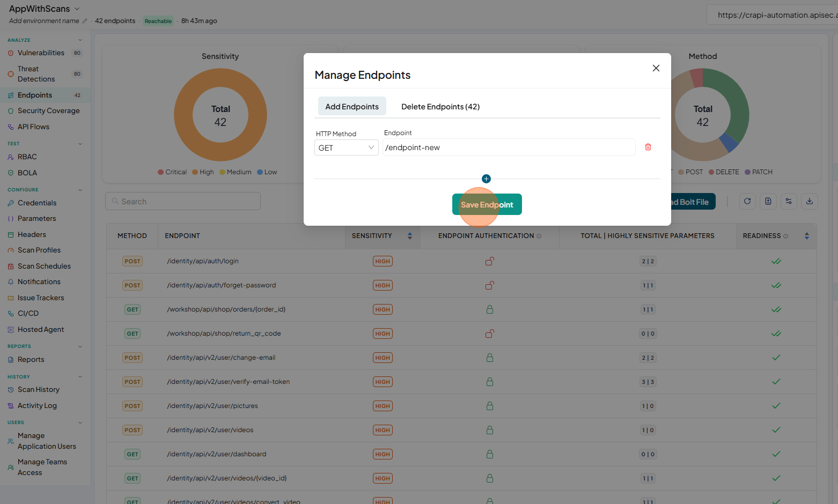Switch to Delete Endpoints (42) tab
Viewport: 838px width, 504px height.
click(440, 106)
